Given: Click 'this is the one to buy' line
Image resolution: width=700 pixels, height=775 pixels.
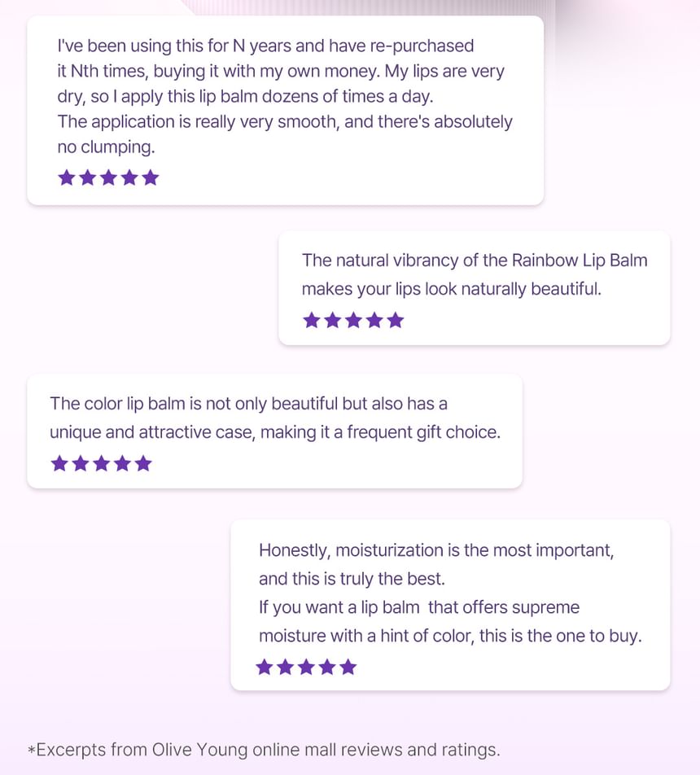Looking at the screenshot, I should point(450,636).
